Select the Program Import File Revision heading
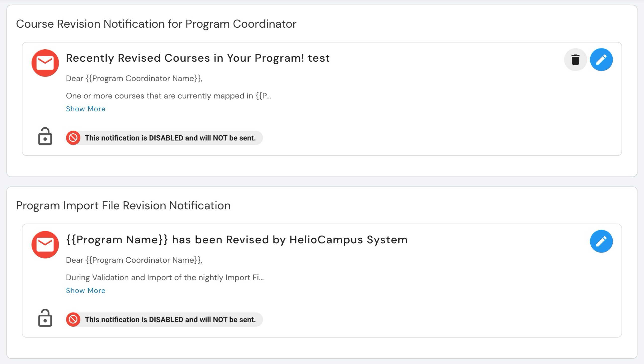The height and width of the screenshot is (364, 644). pyautogui.click(x=123, y=206)
